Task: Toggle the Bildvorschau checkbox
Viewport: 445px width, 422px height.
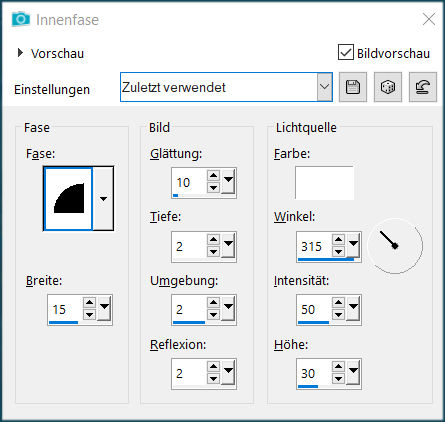Action: [x=346, y=52]
